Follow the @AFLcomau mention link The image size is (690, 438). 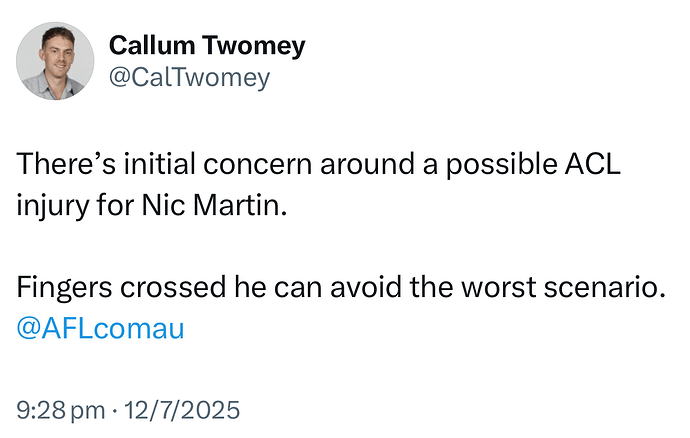[100, 328]
